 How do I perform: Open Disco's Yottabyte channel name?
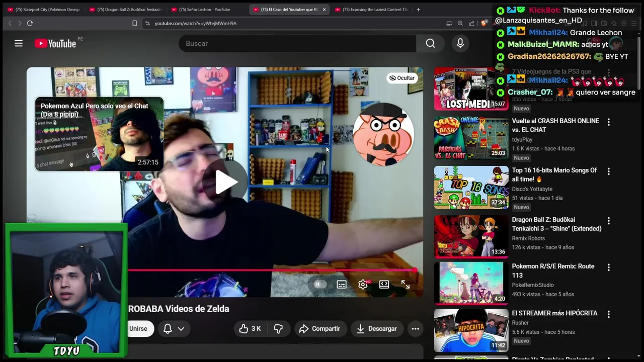[x=532, y=189]
